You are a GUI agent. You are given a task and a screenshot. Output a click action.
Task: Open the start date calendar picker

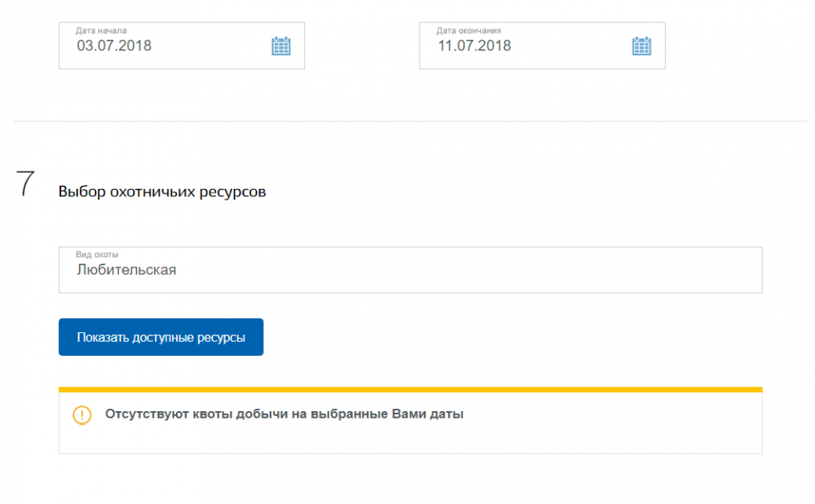click(280, 46)
